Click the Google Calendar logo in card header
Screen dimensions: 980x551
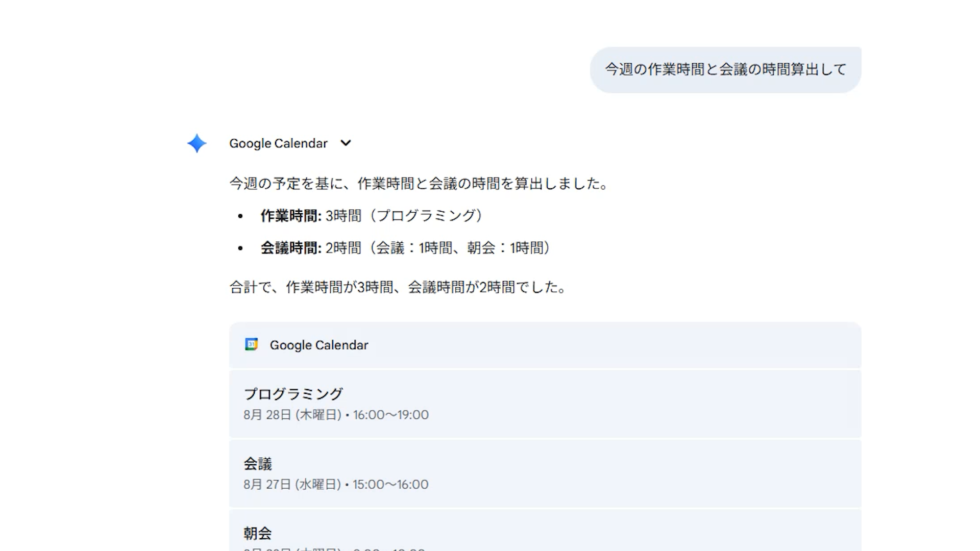pyautogui.click(x=251, y=344)
